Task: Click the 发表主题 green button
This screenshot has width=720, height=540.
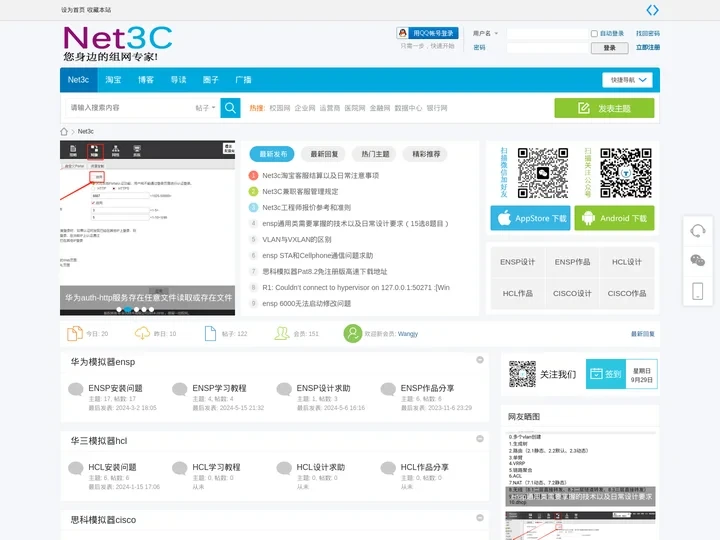Action: pyautogui.click(x=604, y=108)
